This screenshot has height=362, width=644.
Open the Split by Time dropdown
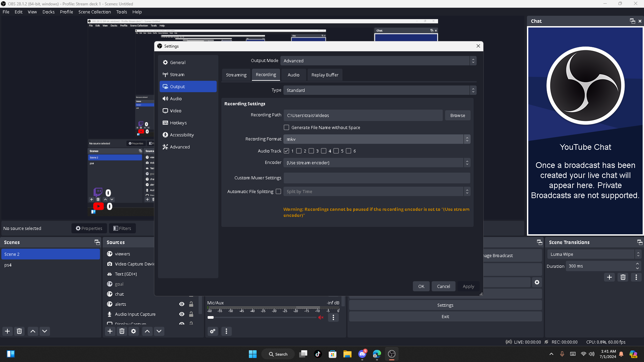point(377,191)
